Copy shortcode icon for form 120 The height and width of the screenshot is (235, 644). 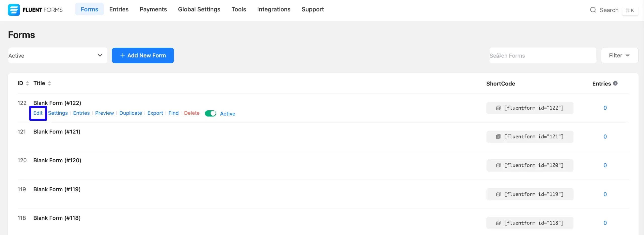pyautogui.click(x=498, y=165)
